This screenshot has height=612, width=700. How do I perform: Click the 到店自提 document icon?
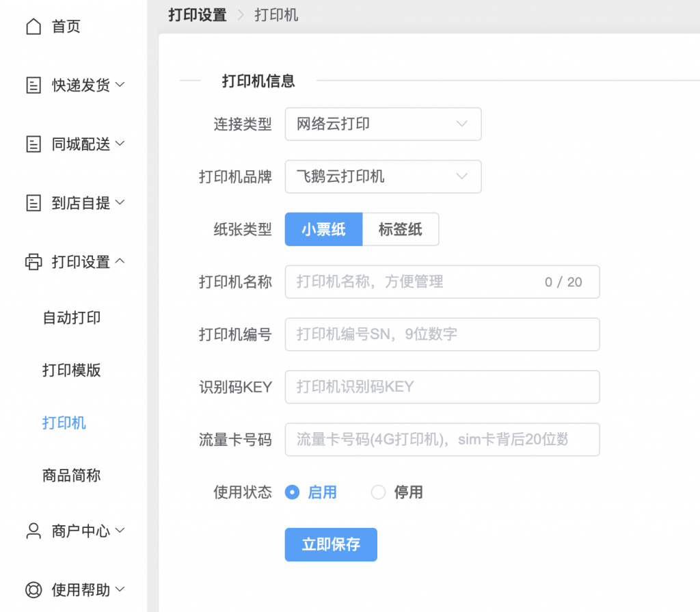(x=33, y=203)
